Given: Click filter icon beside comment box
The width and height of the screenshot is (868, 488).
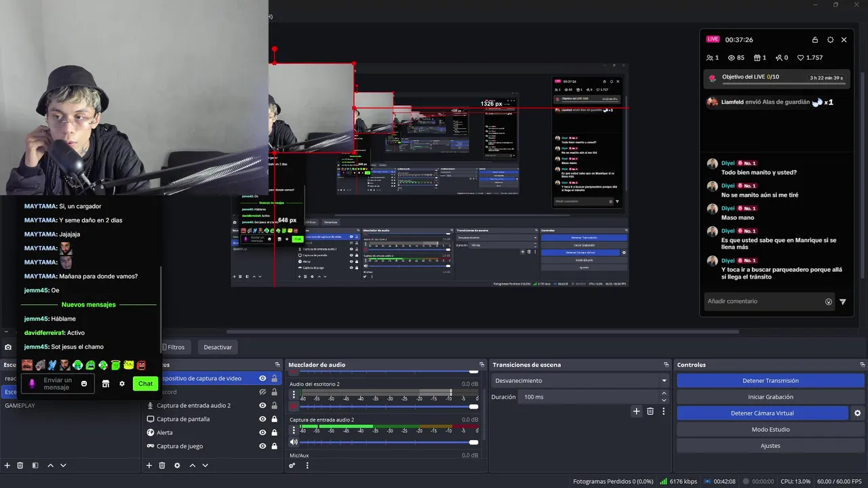Looking at the screenshot, I should 843,302.
